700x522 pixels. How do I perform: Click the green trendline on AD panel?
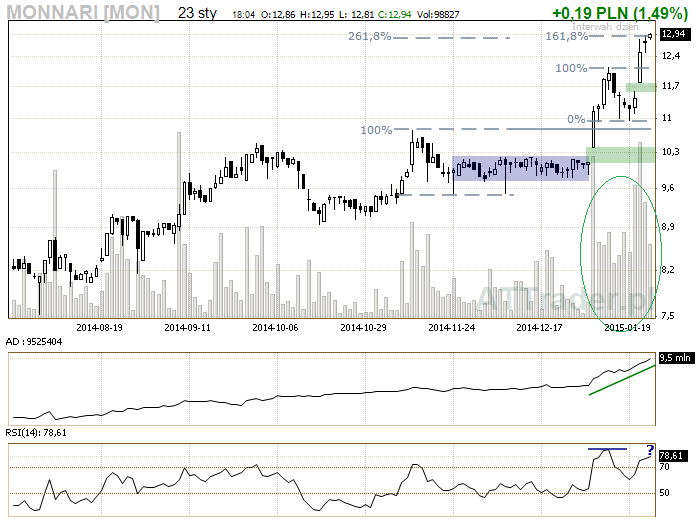[622, 380]
